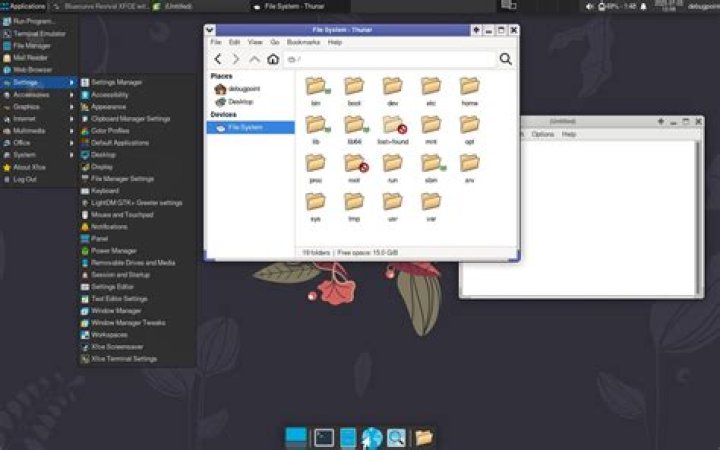Image resolution: width=720 pixels, height=450 pixels.
Task: Expand the Accessories submenu
Action: [30, 94]
